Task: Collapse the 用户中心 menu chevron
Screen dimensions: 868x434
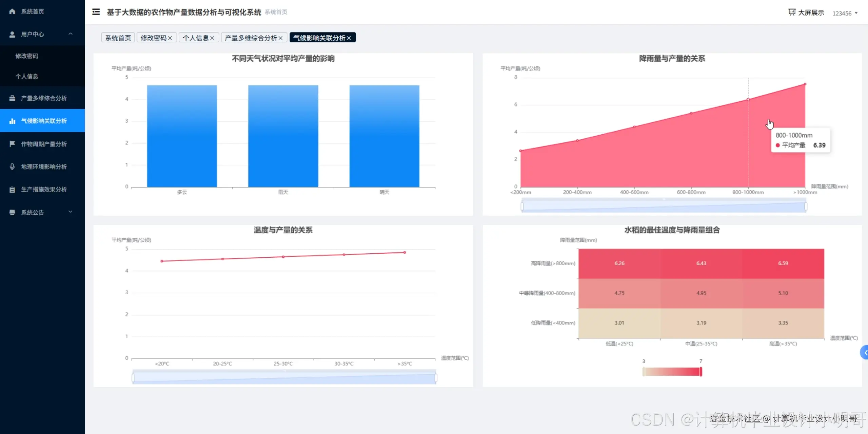Action: (x=71, y=34)
